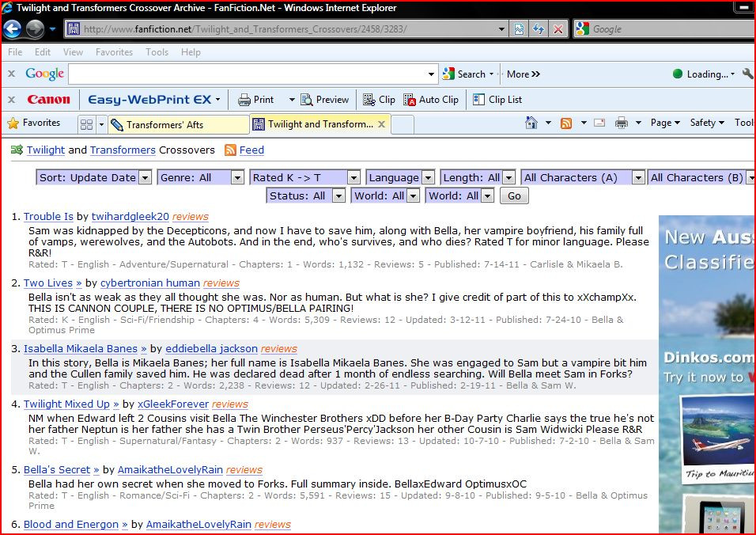Refresh the page with the Refresh icon

(x=538, y=29)
